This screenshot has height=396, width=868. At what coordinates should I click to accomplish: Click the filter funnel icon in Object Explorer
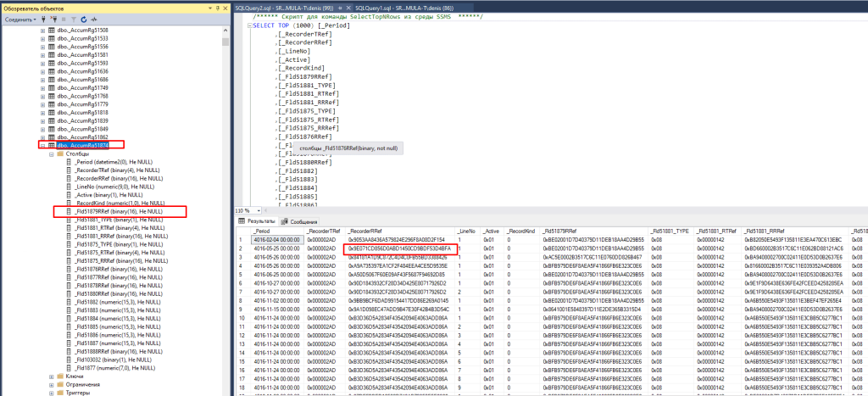click(x=73, y=18)
